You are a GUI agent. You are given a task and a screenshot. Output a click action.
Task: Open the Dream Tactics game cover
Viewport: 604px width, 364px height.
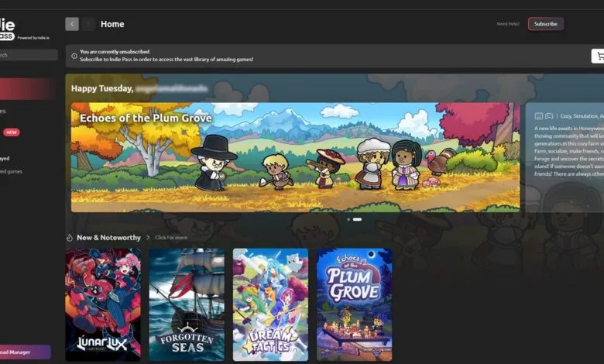pyautogui.click(x=270, y=304)
